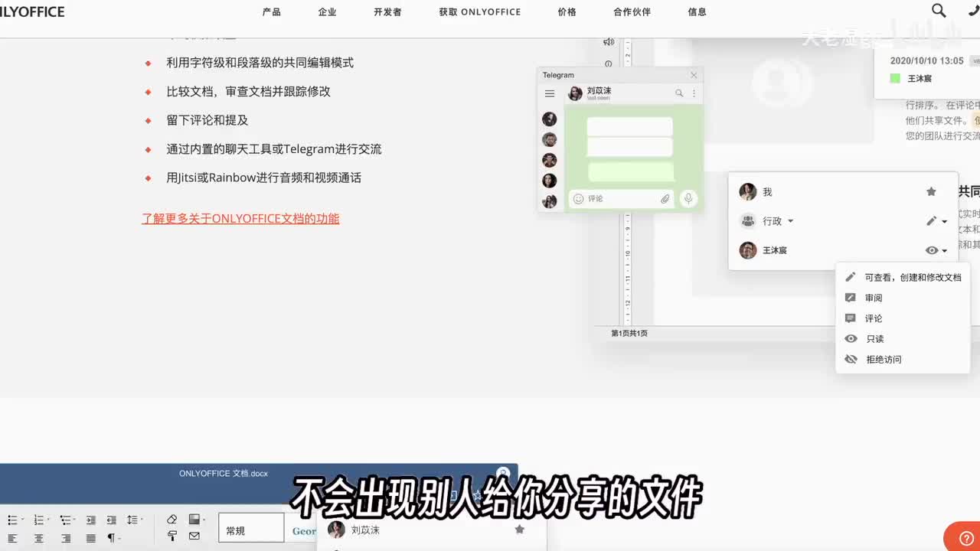Image resolution: width=980 pixels, height=551 pixels.
Task: Open the 常規 paragraph style box
Action: [x=251, y=530]
